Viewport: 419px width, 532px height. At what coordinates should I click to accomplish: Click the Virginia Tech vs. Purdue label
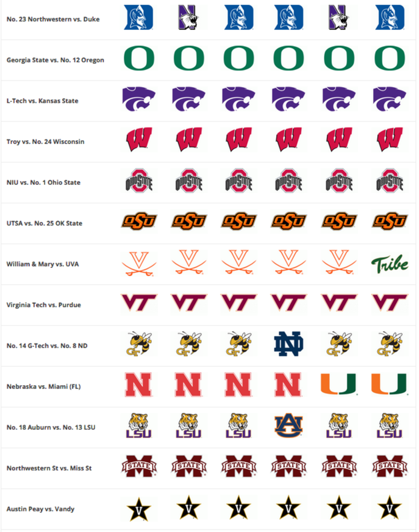pos(44,305)
